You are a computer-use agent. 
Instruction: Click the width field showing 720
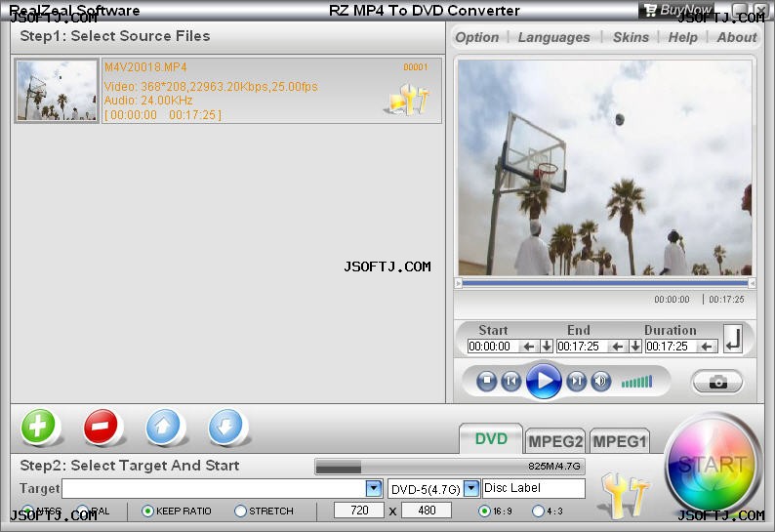coord(359,511)
